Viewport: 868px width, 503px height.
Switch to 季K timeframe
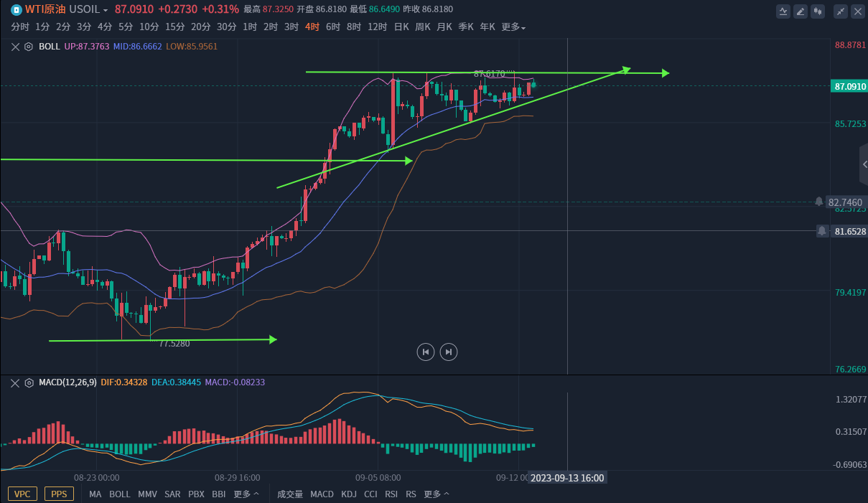(x=466, y=27)
